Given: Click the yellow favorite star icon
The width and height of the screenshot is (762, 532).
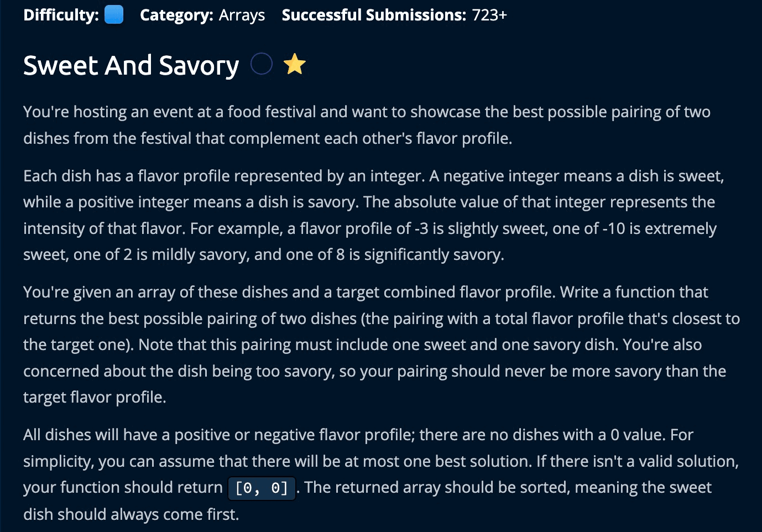Looking at the screenshot, I should point(294,64).
